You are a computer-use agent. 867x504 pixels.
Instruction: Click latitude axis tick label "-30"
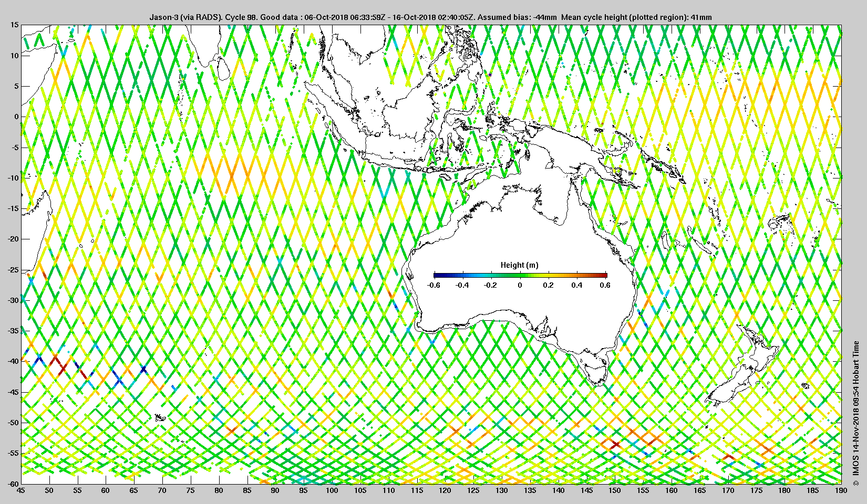(13, 300)
